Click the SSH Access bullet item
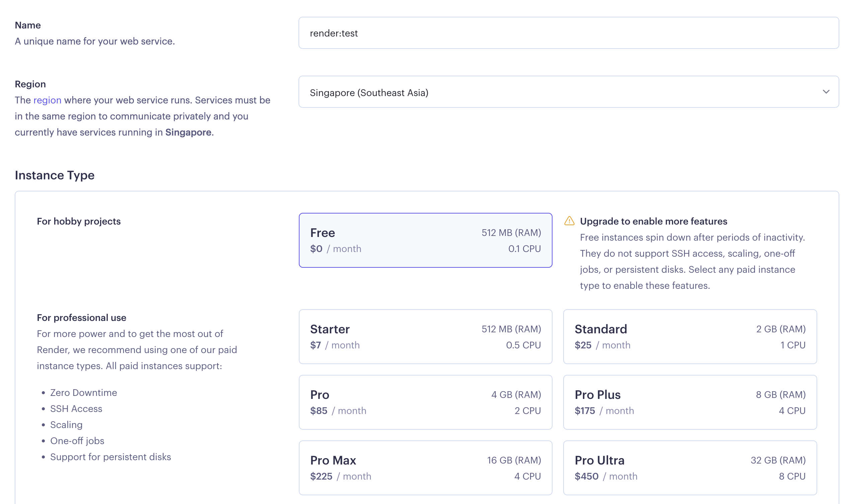 point(76,409)
